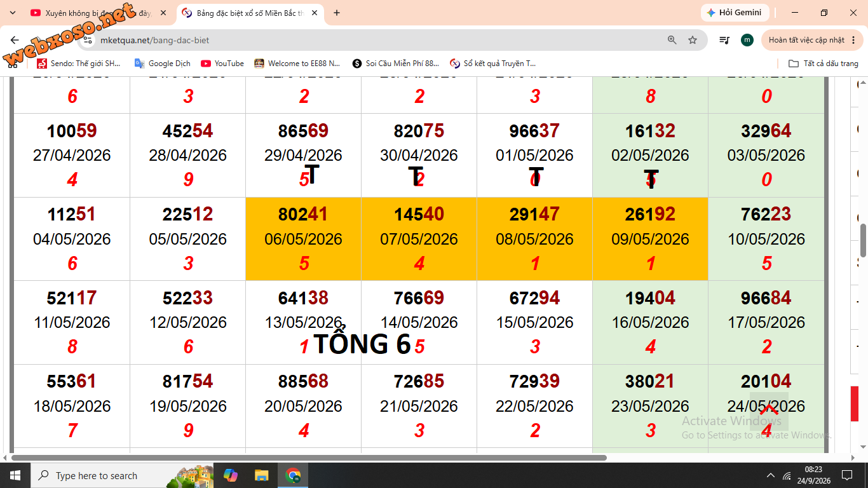The width and height of the screenshot is (868, 488).
Task: Click the 10059 cell dated 27/04/2026
Action: [72, 155]
